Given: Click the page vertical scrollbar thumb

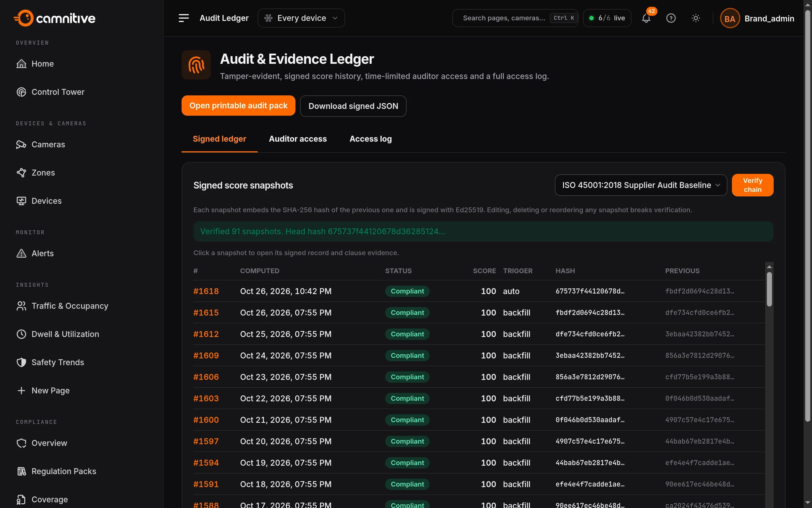Looking at the screenshot, I should pyautogui.click(x=808, y=215).
